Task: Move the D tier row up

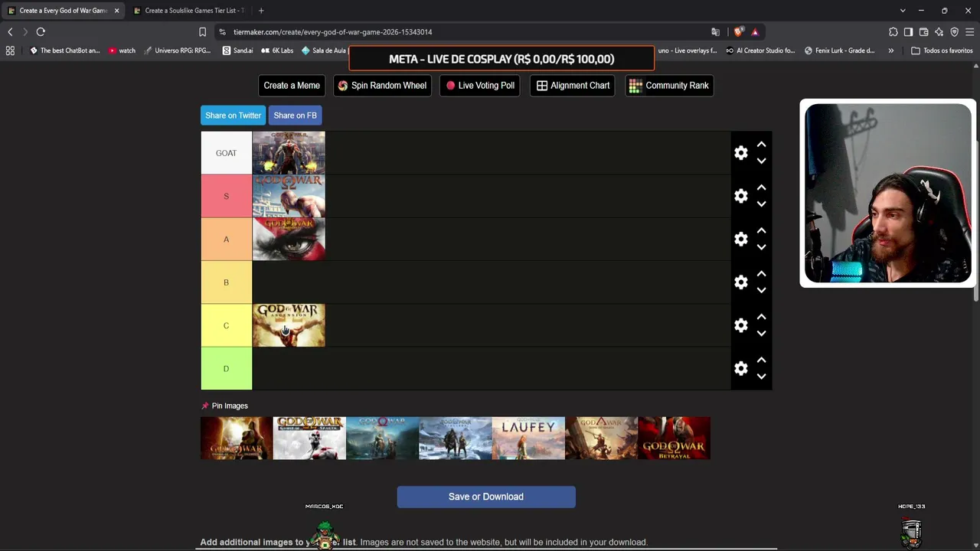Action: pos(761,360)
